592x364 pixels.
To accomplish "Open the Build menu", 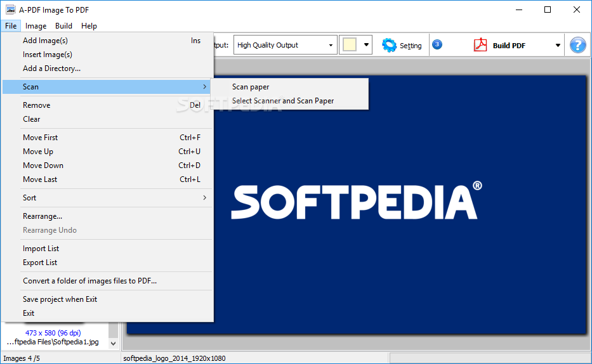I will pos(63,25).
